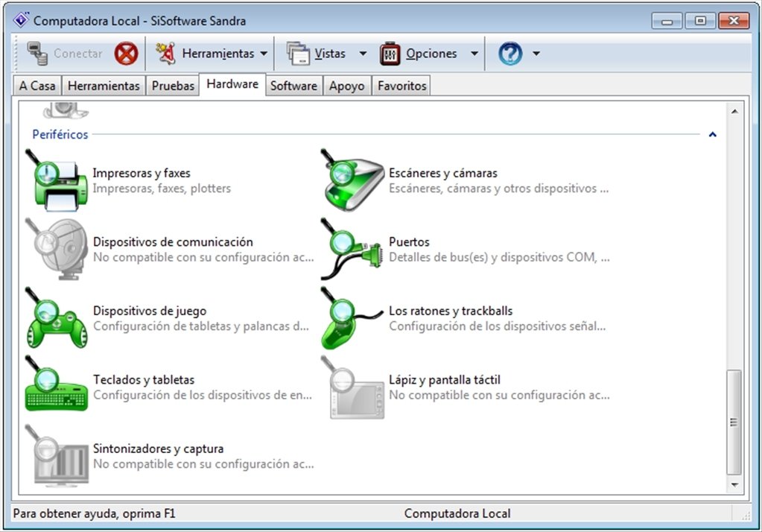Click the Periféricos section heading
Screen dimensions: 762x532
coord(60,134)
